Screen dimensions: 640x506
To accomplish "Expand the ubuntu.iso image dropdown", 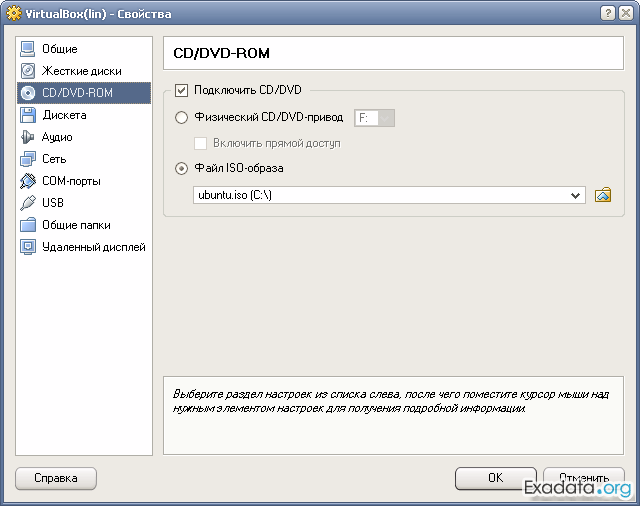I will click(x=576, y=195).
